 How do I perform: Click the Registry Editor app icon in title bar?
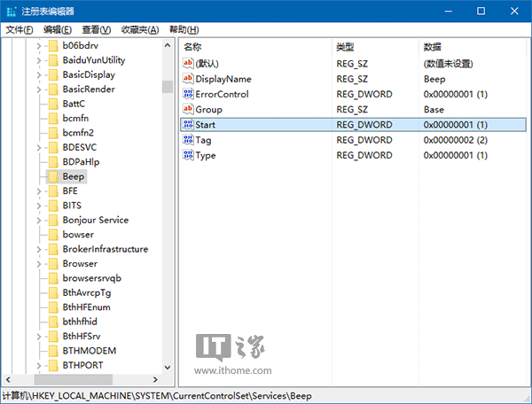[x=12, y=12]
